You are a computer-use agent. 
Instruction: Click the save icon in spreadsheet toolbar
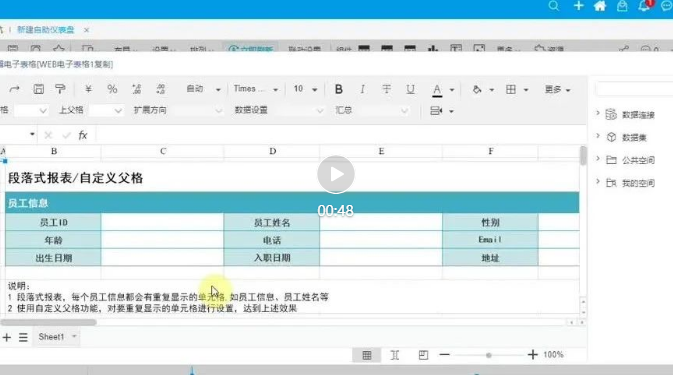click(39, 89)
